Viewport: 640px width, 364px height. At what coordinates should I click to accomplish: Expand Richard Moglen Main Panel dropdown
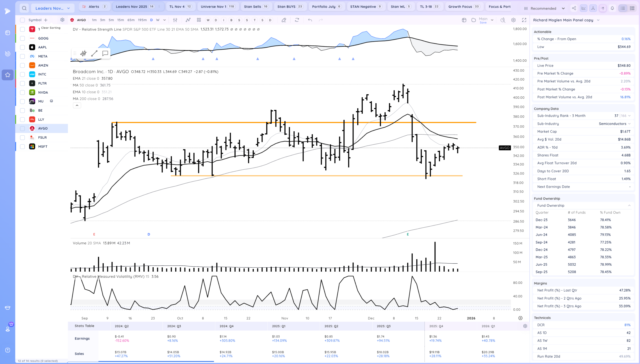click(x=598, y=20)
